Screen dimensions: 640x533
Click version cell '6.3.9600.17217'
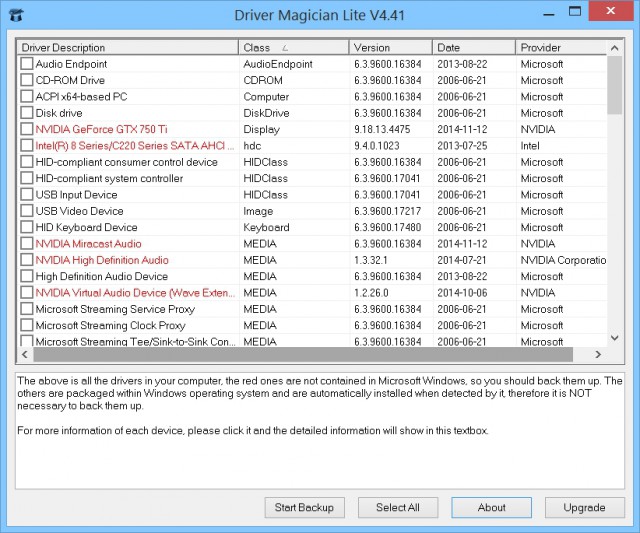388,211
